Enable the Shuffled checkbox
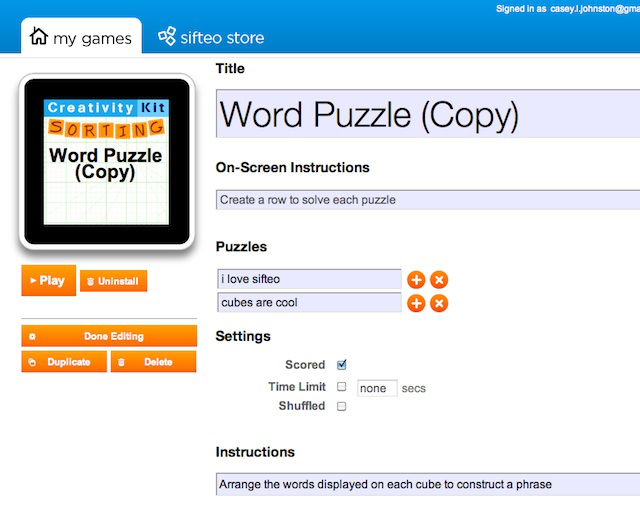 coord(342,406)
